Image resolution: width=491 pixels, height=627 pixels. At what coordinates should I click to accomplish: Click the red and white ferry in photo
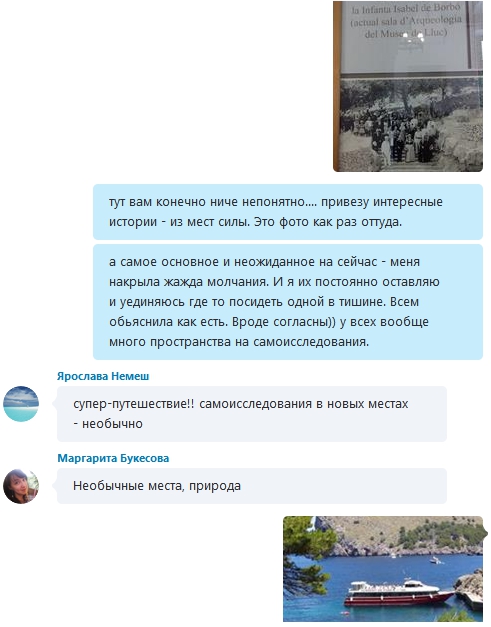(x=396, y=593)
